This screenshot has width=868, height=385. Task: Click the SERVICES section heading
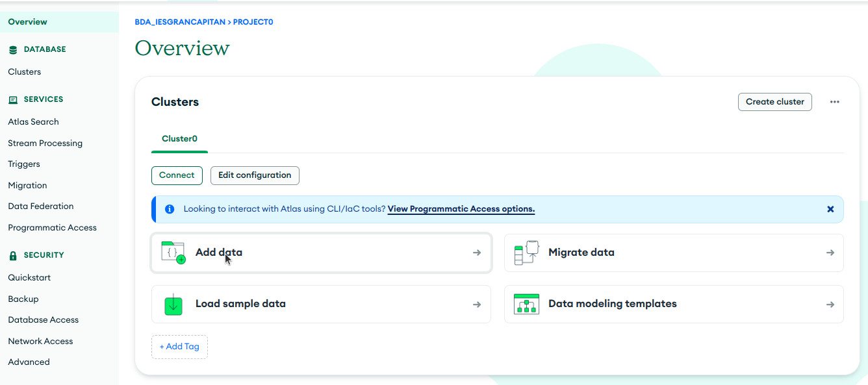pos(44,99)
